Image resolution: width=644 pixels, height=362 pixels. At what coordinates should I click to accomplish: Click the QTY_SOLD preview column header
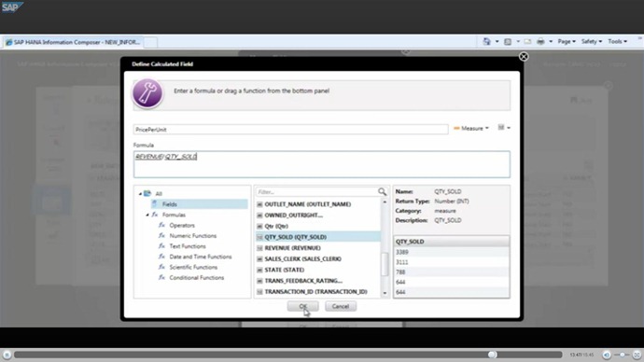tap(451, 242)
